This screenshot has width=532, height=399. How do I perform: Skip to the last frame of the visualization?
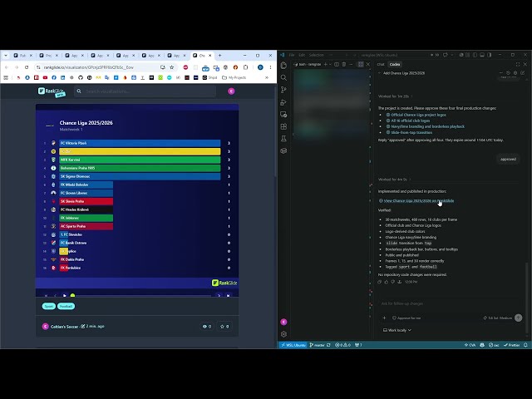229,296
